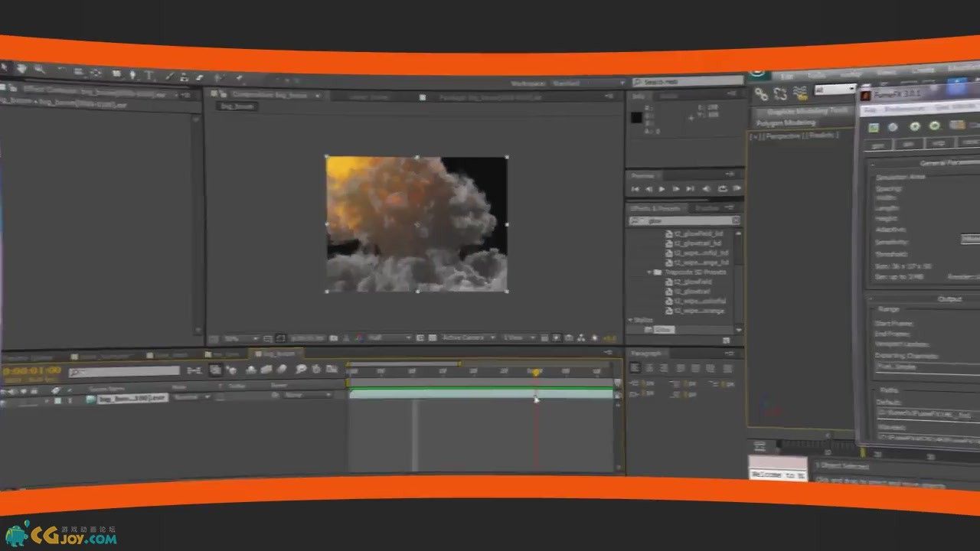The height and width of the screenshot is (551, 980).
Task: Click the black color swatch in Info panel
Action: point(636,118)
